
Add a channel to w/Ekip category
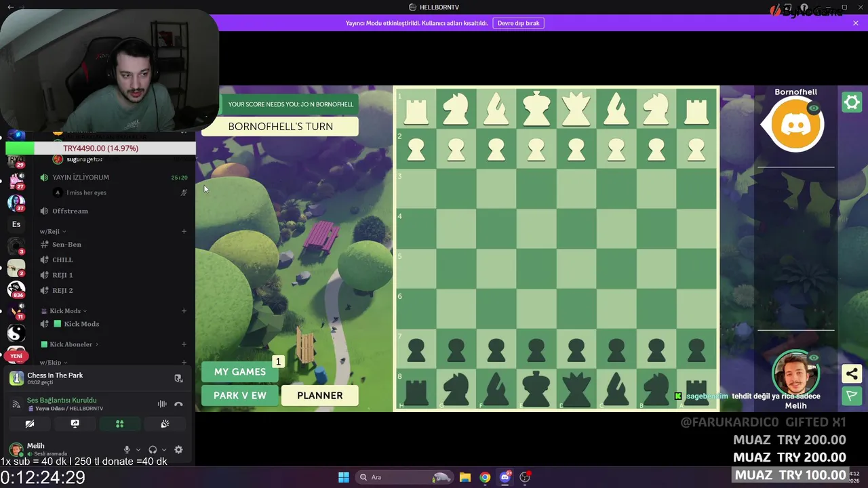click(184, 363)
